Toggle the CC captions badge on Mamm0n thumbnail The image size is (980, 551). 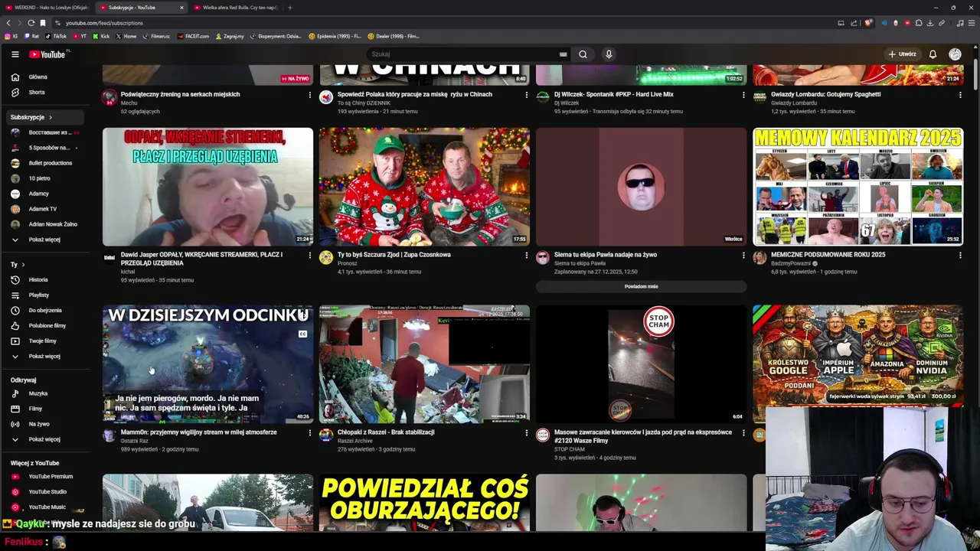point(302,334)
